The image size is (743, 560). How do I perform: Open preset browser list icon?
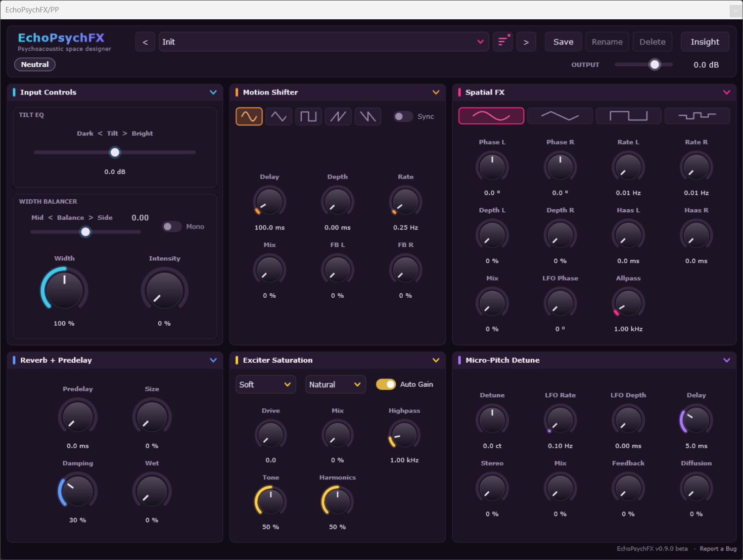point(503,42)
